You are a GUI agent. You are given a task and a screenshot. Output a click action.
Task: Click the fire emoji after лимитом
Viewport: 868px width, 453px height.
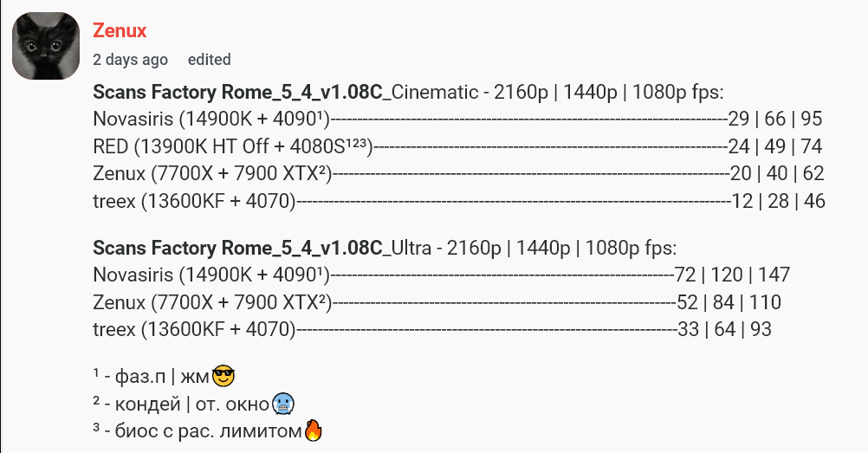314,430
